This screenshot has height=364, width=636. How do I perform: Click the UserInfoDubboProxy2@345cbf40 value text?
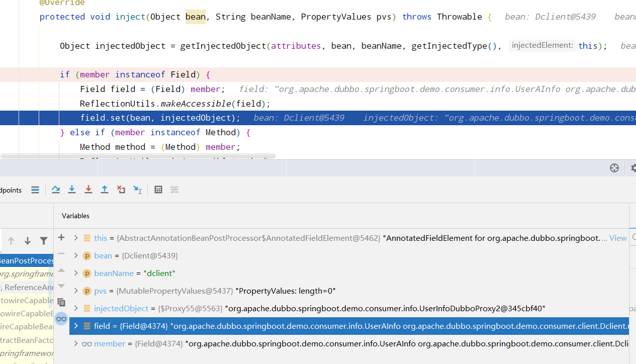pos(385,308)
